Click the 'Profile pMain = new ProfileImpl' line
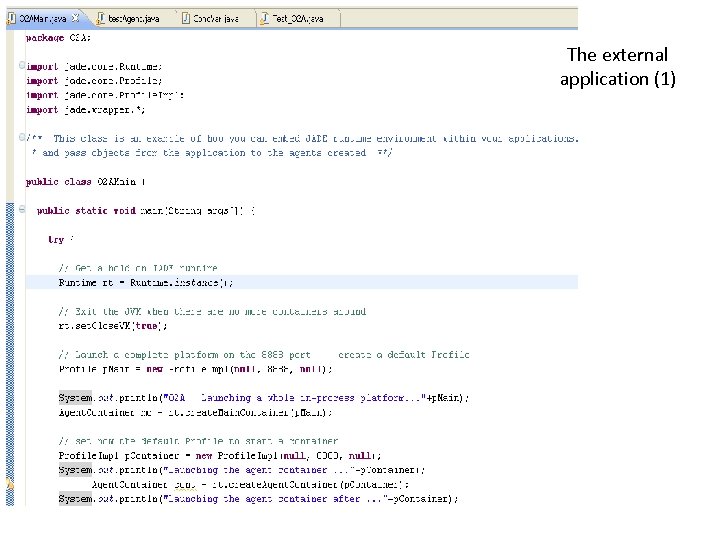The width and height of the screenshot is (720, 540). [x=196, y=369]
